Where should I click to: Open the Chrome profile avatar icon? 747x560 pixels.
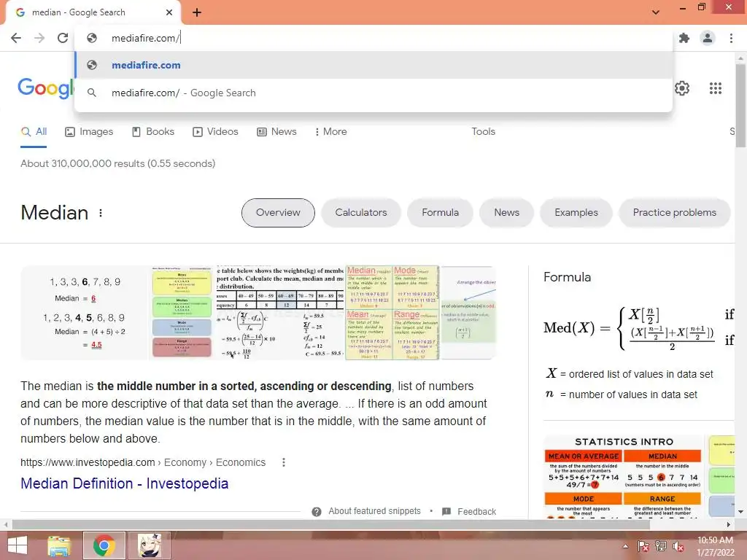pos(708,38)
